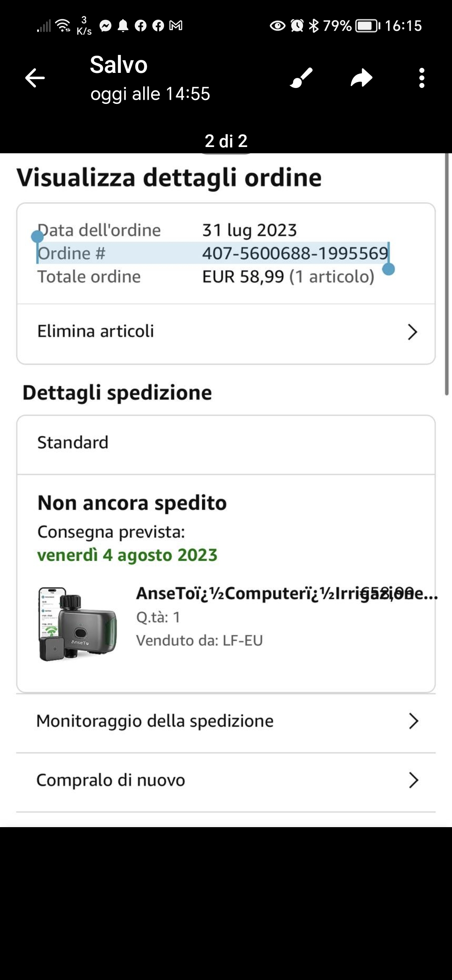Tap the Gmail notification icon in status bar

pos(176,26)
